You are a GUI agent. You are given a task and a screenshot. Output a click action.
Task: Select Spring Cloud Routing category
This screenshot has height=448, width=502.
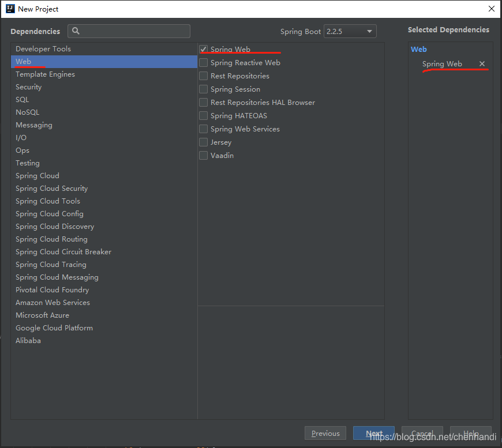pos(104,239)
